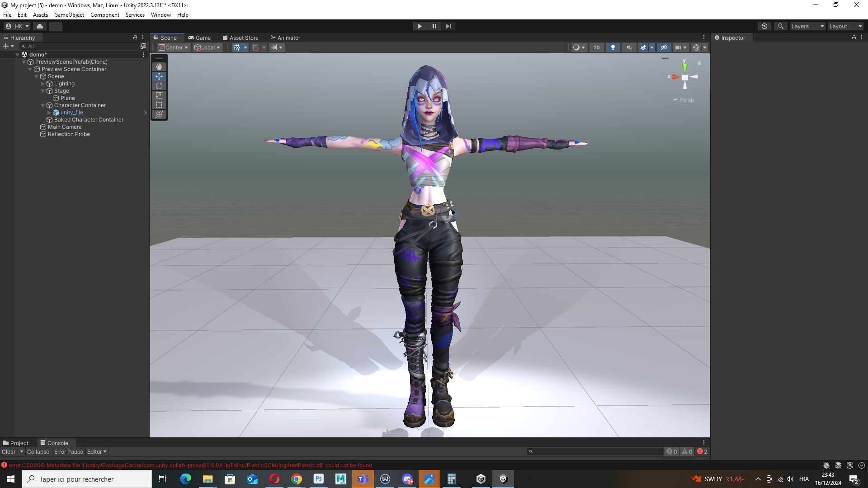Switch to the Project tab
Viewport: 868px width, 488px height.
pos(16,443)
